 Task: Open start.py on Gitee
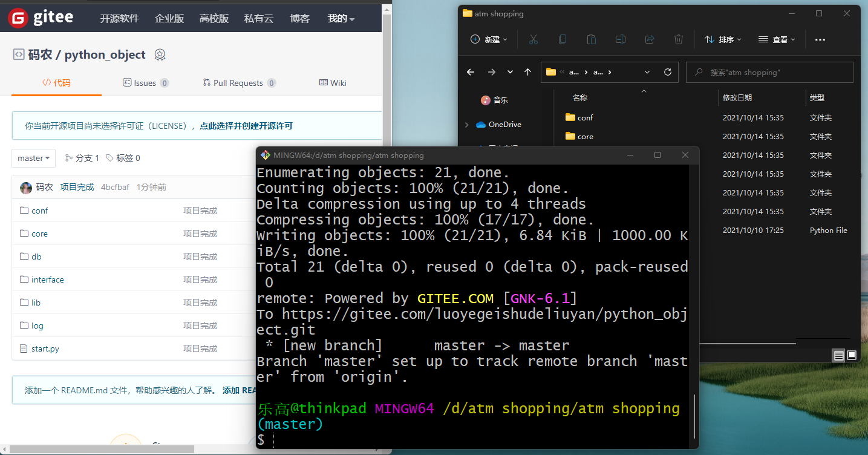(x=45, y=349)
